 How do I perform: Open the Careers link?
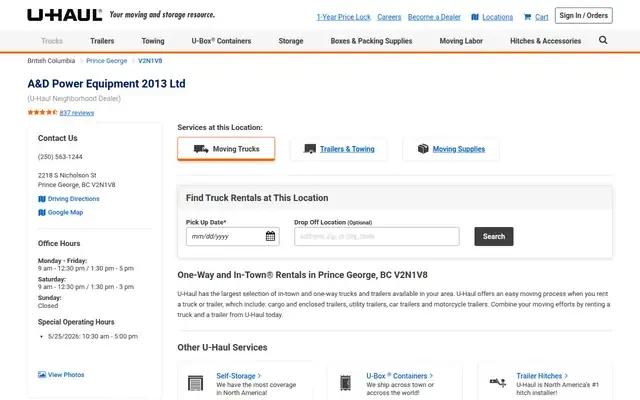tap(389, 17)
